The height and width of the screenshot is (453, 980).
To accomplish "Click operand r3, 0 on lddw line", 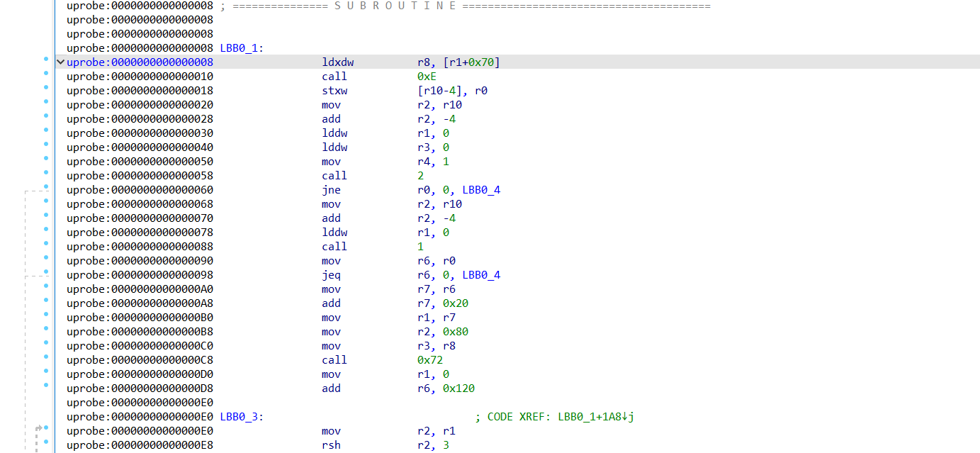I will [x=433, y=147].
